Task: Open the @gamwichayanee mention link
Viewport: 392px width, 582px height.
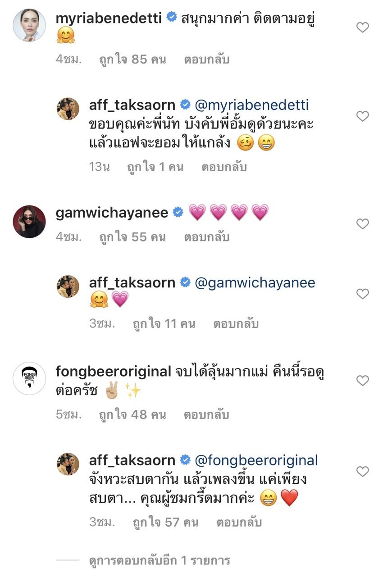Action: 255,283
